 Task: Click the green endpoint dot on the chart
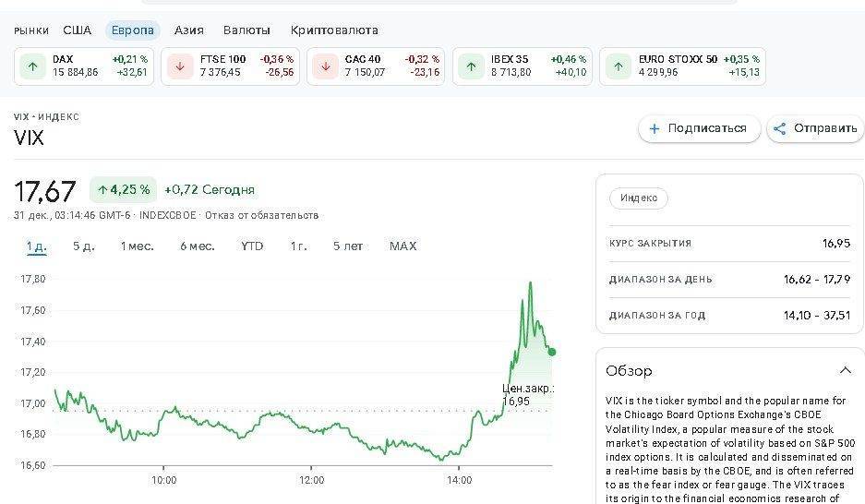[x=552, y=352]
